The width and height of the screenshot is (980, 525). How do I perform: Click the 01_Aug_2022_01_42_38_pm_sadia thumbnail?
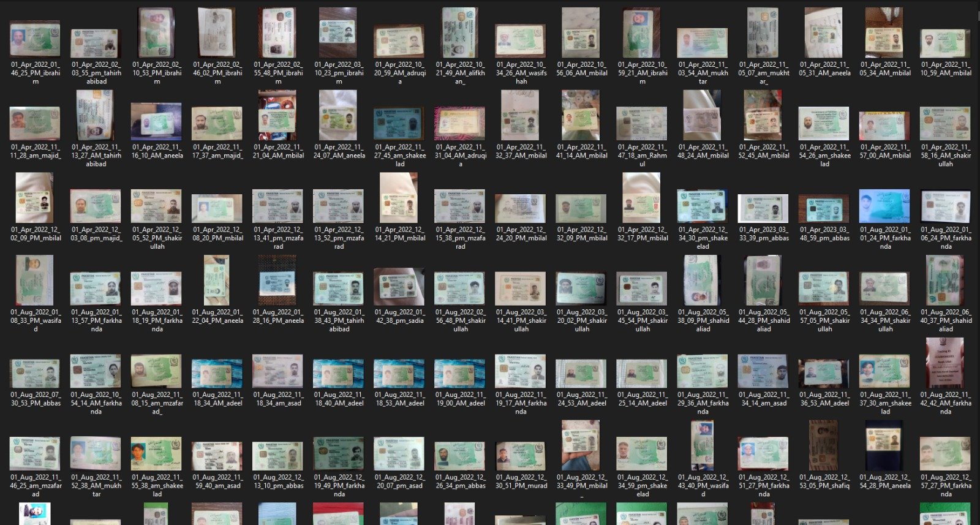coord(399,287)
